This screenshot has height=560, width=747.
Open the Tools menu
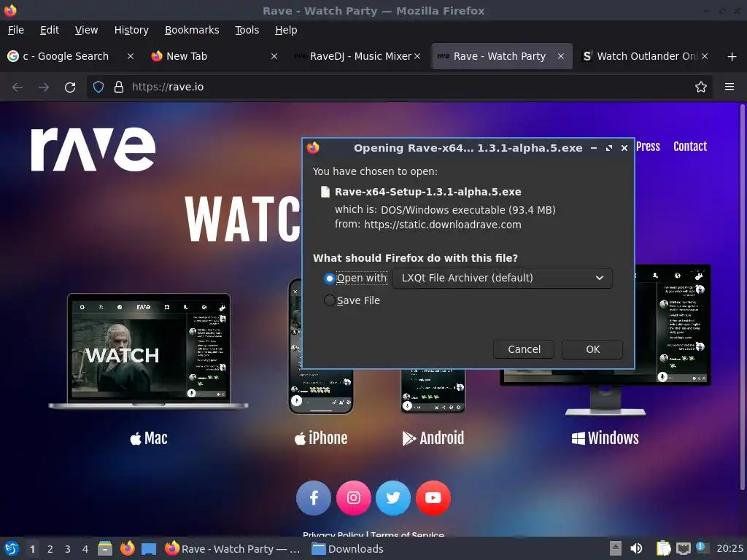click(247, 30)
